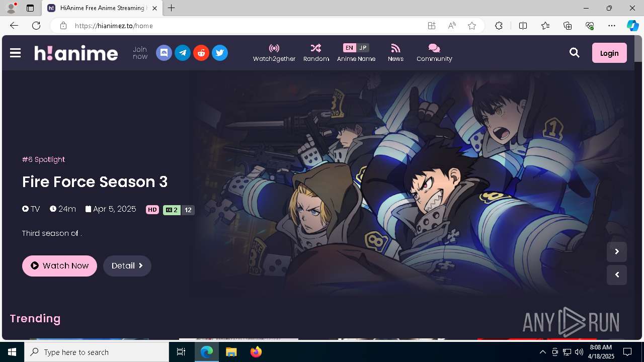Open the Reddit community icon
The width and height of the screenshot is (644, 362).
pyautogui.click(x=201, y=53)
